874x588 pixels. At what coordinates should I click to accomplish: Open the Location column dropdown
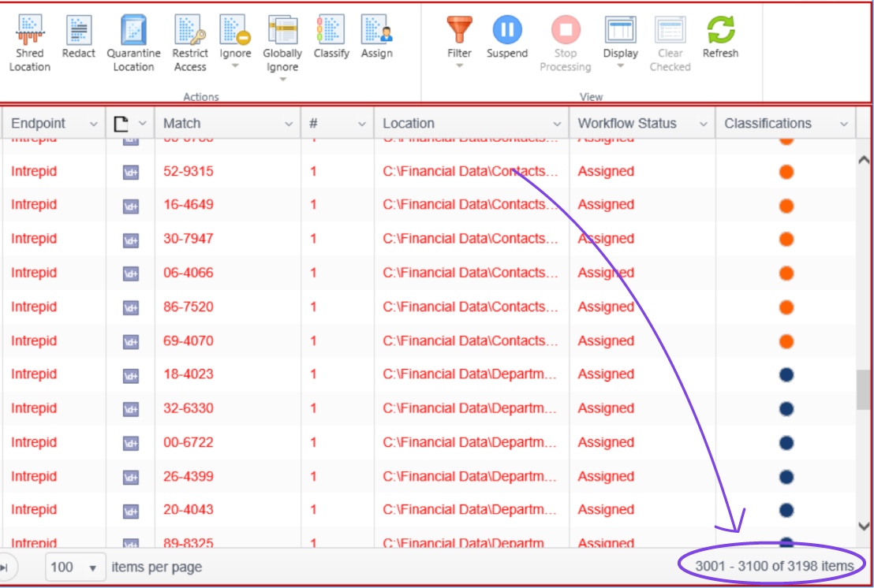coord(557,125)
